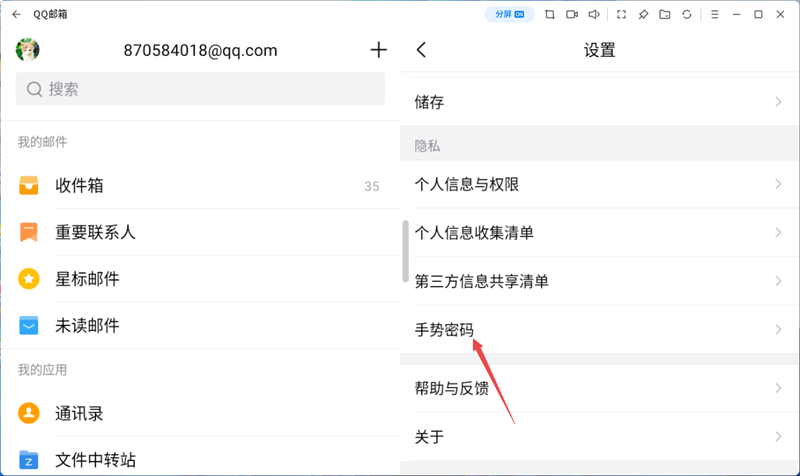The height and width of the screenshot is (476, 800).
Task: Click the 搜索 search field
Action: point(200,89)
